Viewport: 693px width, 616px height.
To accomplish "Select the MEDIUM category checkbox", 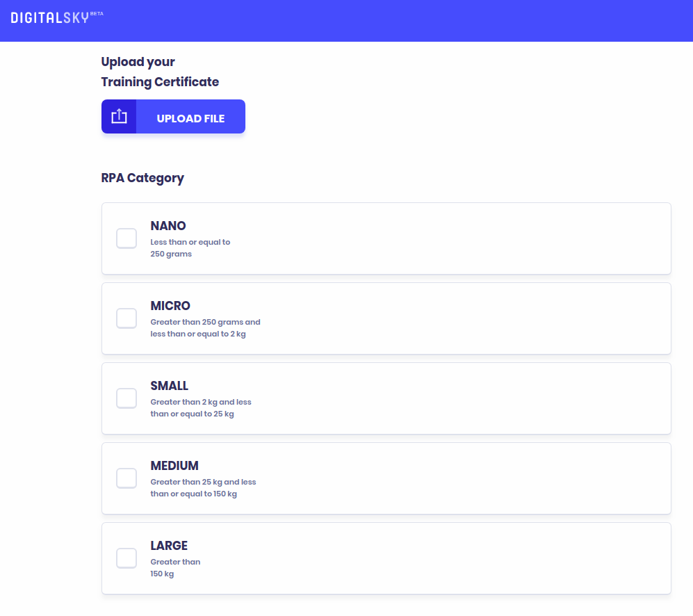I will click(x=127, y=478).
